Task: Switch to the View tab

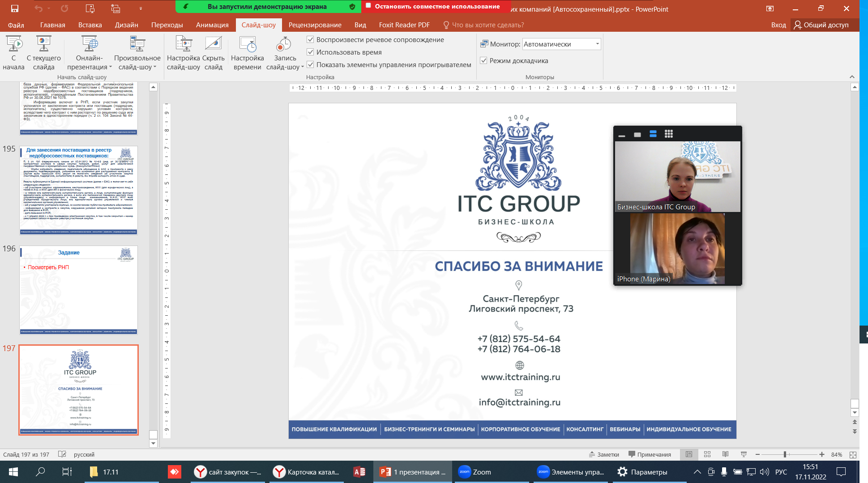Action: [x=360, y=25]
